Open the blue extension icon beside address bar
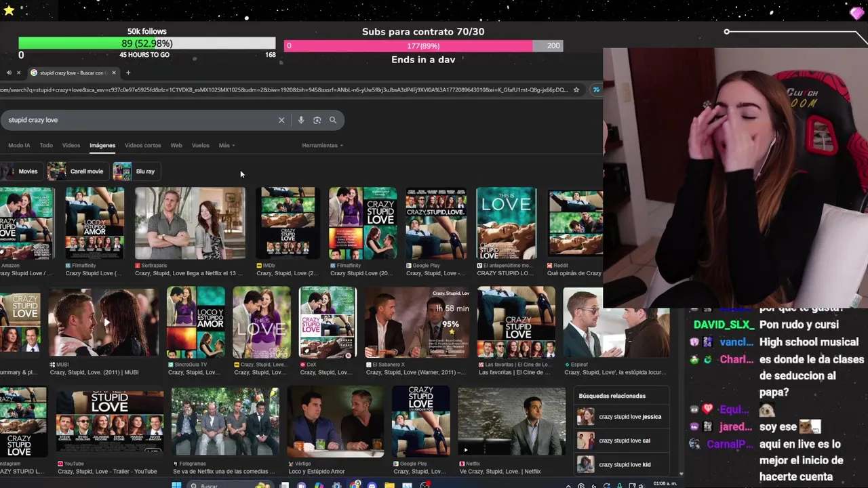The width and height of the screenshot is (868, 488). click(596, 89)
